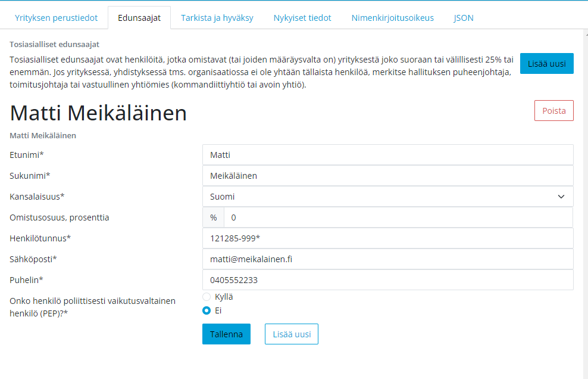Screen dimensions: 588x379
Task: Expand the Kansalaisuus dropdown chevron
Action: 561,197
